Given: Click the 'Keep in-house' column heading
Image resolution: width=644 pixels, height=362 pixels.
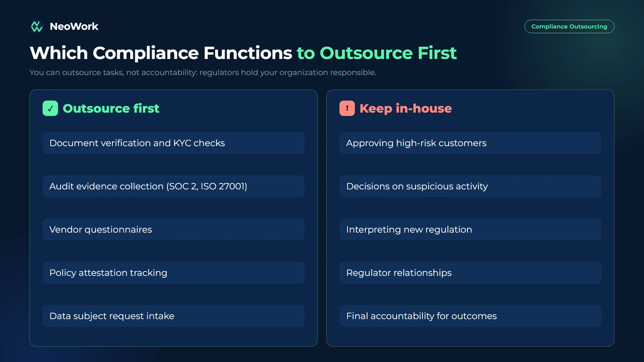Looking at the screenshot, I should tap(406, 108).
